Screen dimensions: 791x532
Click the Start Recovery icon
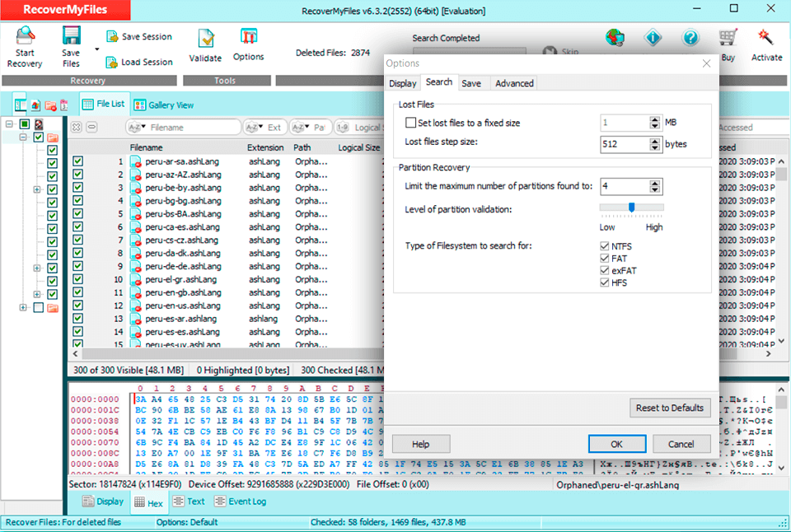[x=25, y=35]
